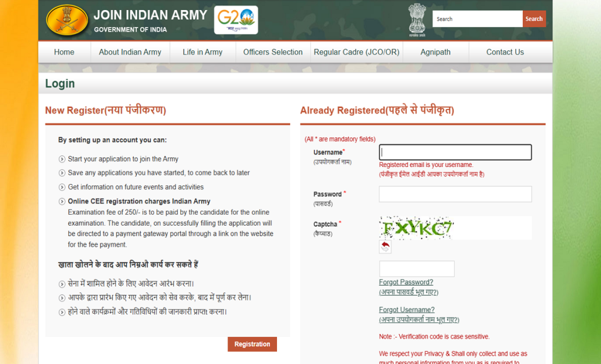Open the Forgot Username? link
Image resolution: width=601 pixels, height=364 pixels.
coord(407,309)
